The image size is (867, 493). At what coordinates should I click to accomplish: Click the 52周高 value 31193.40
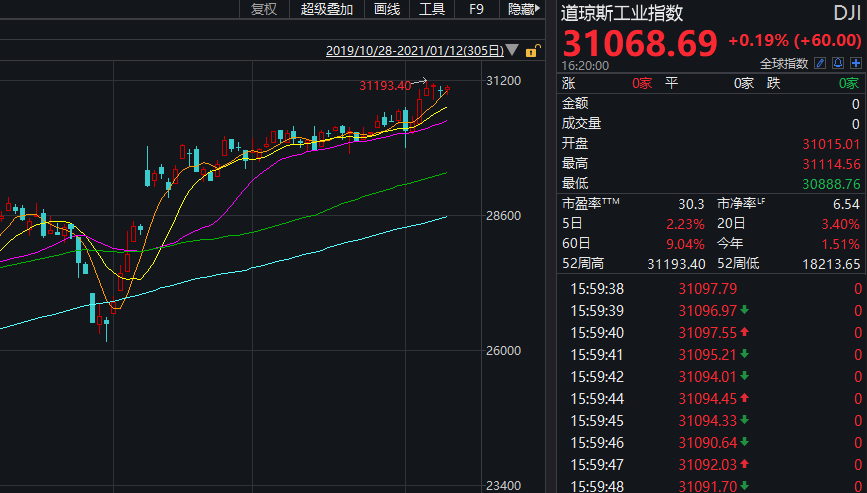pyautogui.click(x=677, y=263)
